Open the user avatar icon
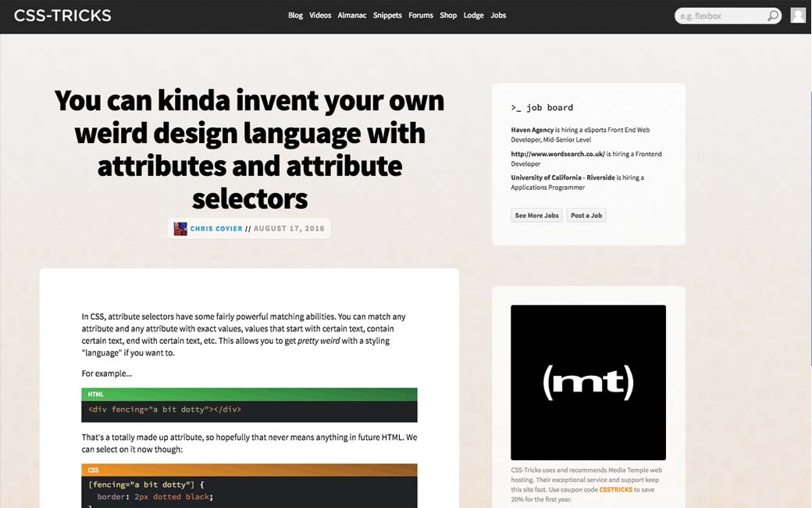Screen dimensions: 812x508 point(797,16)
